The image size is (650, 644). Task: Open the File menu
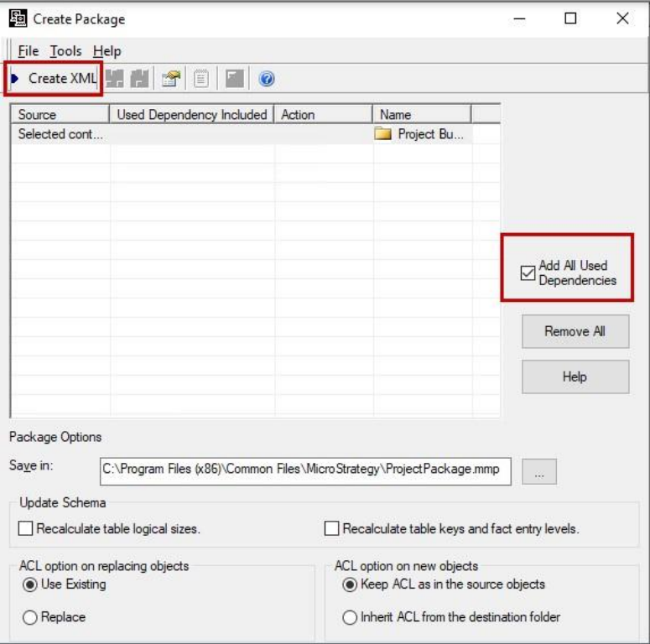pyautogui.click(x=28, y=51)
